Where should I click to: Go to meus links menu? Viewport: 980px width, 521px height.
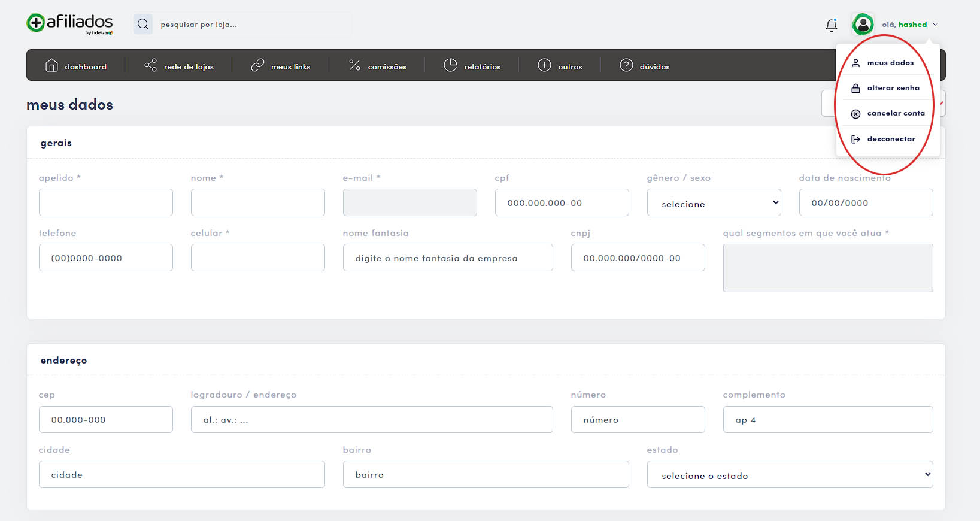pyautogui.click(x=280, y=65)
